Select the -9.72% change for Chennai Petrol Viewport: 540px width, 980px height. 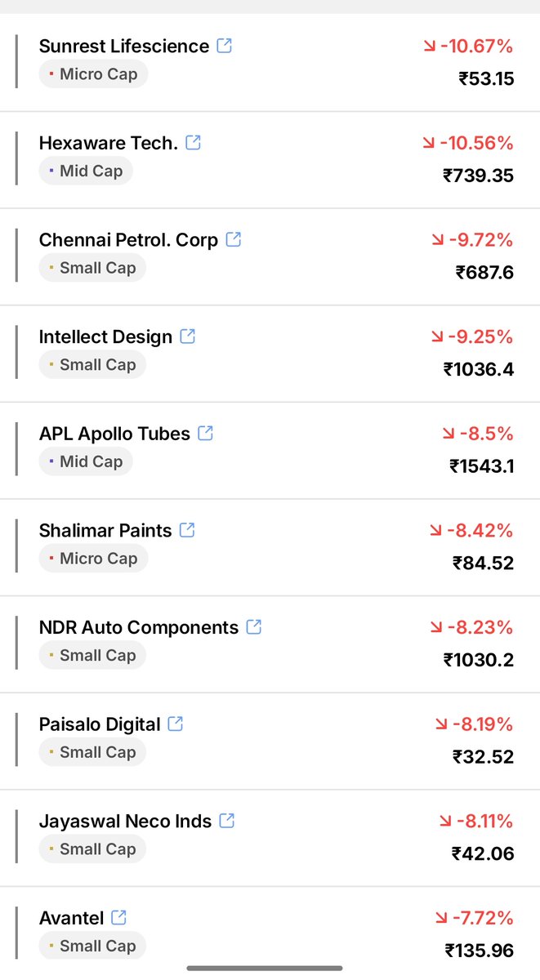point(472,240)
